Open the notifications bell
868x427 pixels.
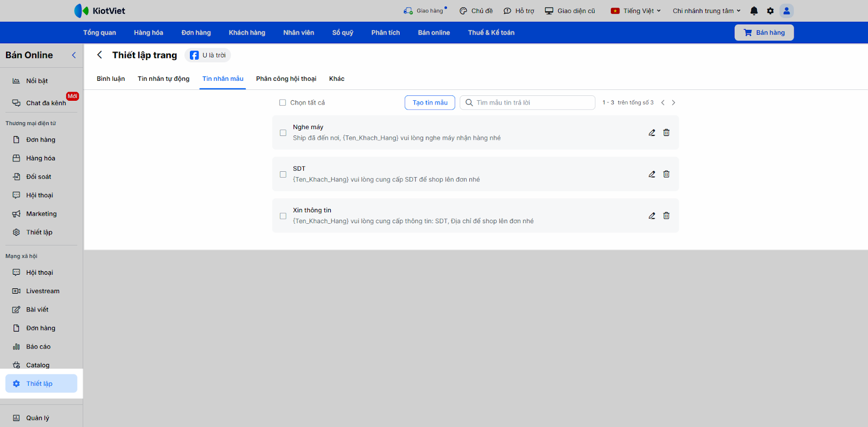click(754, 11)
